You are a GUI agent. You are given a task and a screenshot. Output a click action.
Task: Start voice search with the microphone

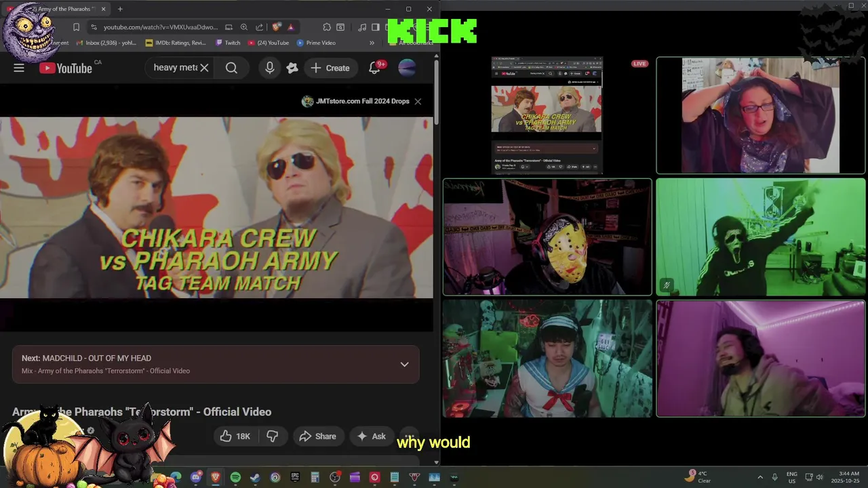[x=270, y=68]
